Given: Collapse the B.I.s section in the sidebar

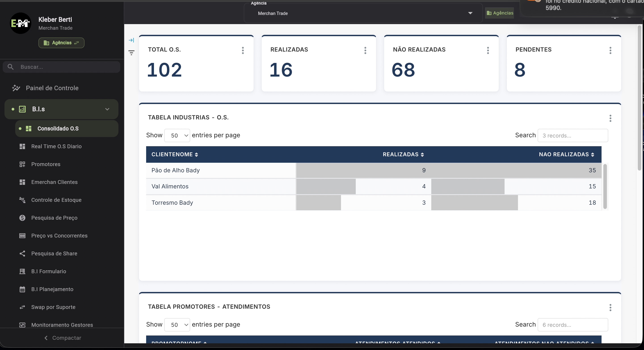Looking at the screenshot, I should coord(107,109).
